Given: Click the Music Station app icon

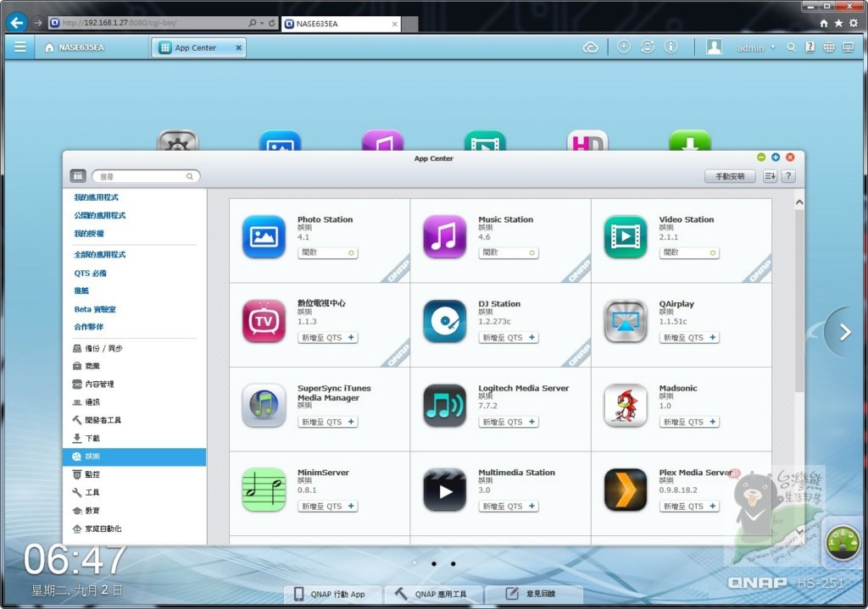Looking at the screenshot, I should pos(444,237).
